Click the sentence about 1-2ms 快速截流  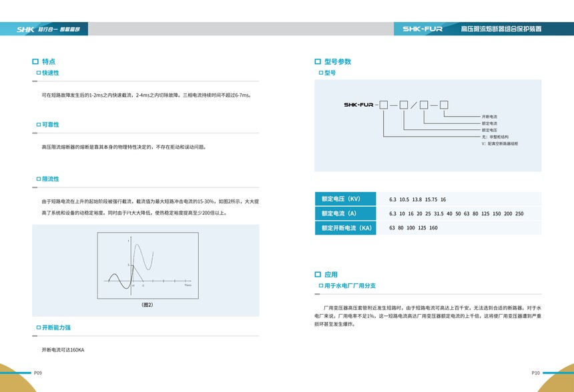coord(146,95)
